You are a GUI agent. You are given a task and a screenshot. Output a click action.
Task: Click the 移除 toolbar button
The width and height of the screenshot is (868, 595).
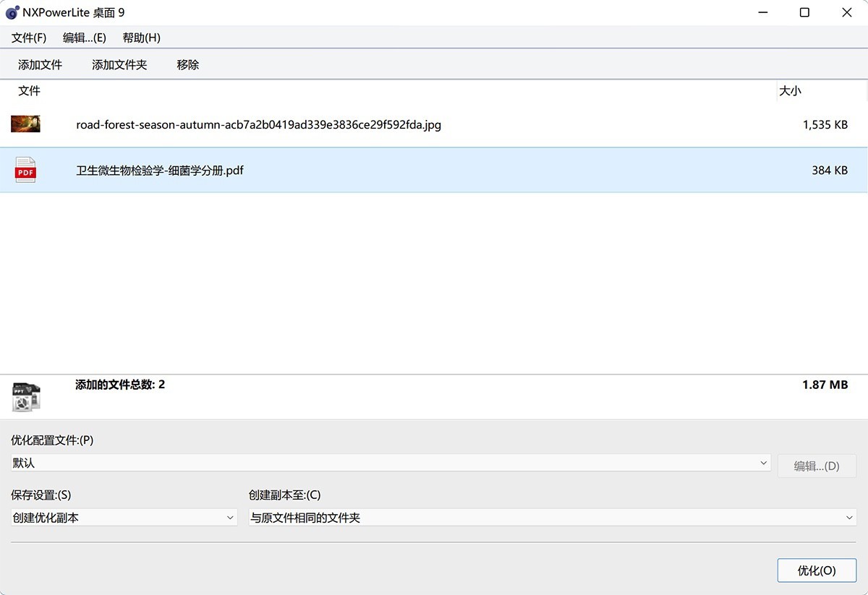188,65
